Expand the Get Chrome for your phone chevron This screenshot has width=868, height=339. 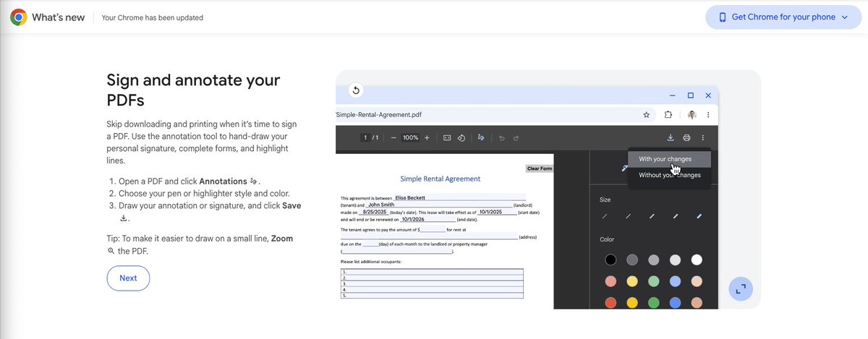[844, 17]
